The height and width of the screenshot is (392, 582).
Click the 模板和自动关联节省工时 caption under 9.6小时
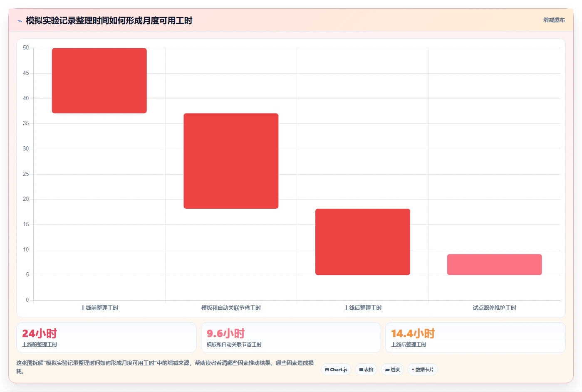coord(234,345)
